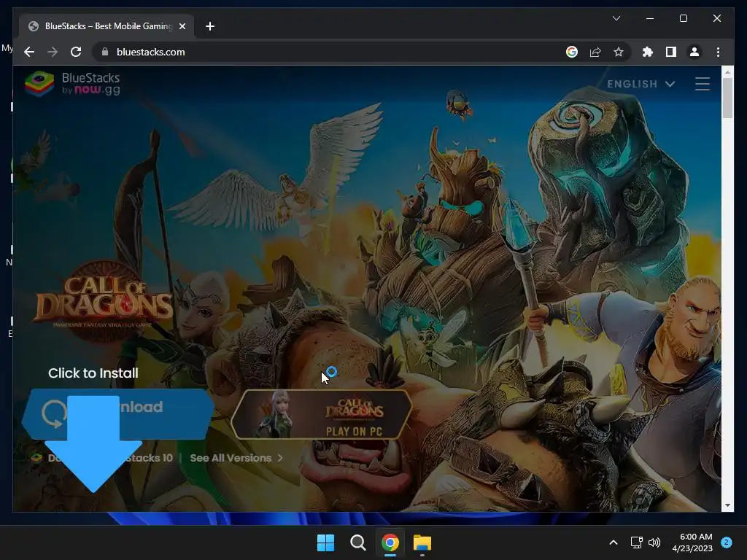Maximize the Chrome window
The image size is (747, 560).
pos(683,18)
